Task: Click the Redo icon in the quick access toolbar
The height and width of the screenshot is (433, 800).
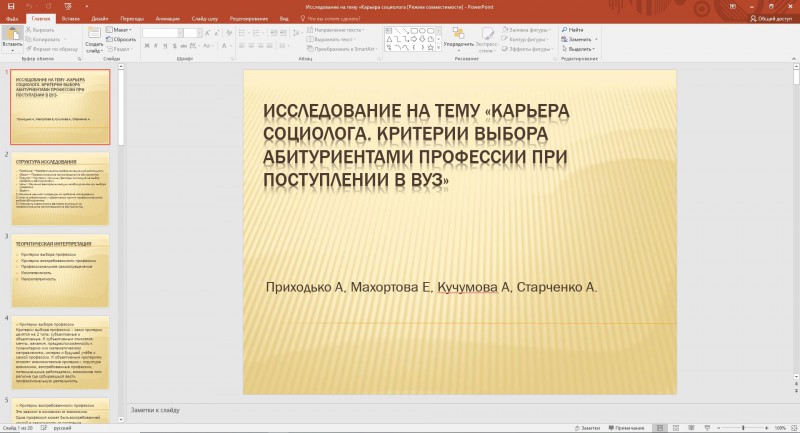Action: coord(48,7)
